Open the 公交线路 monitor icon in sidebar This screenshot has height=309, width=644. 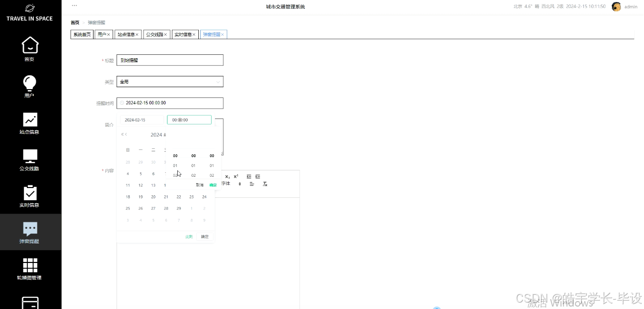point(30,156)
